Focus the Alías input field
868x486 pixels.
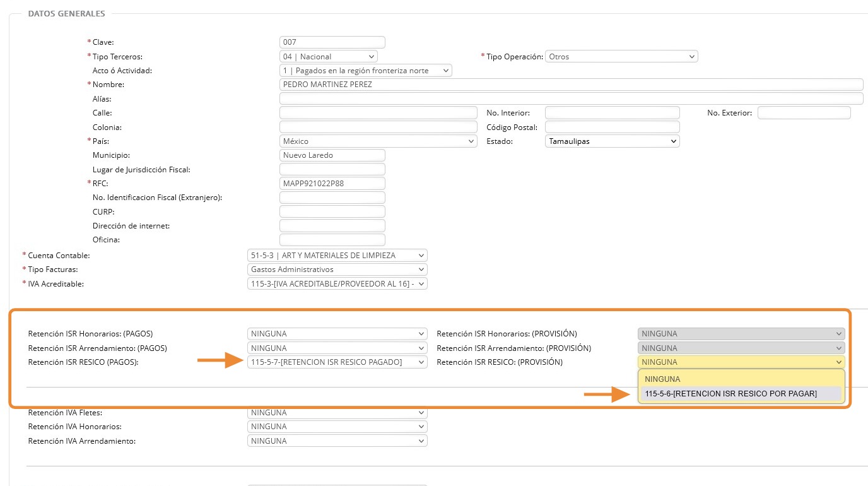tap(572, 98)
